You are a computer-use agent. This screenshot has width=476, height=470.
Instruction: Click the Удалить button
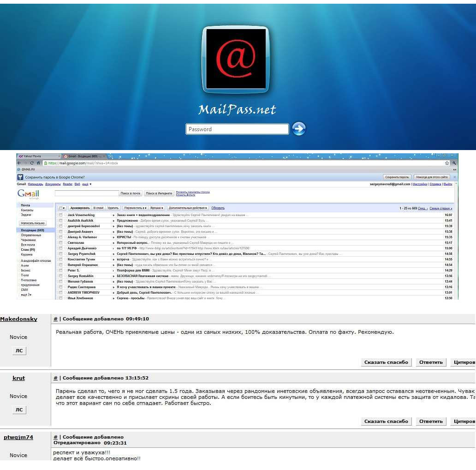click(113, 208)
